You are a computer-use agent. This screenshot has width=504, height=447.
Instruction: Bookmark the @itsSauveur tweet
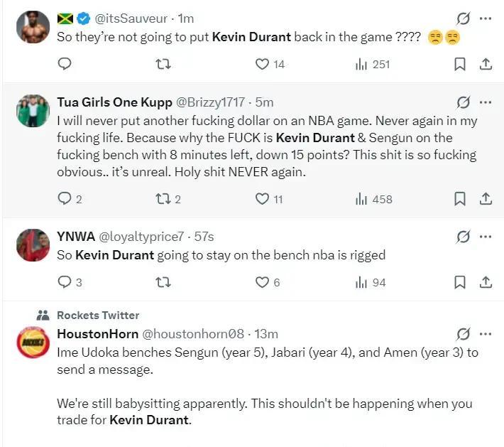459,64
